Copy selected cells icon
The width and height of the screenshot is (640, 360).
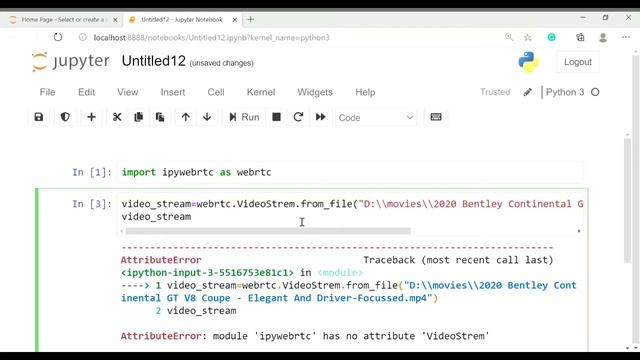pyautogui.click(x=138, y=117)
